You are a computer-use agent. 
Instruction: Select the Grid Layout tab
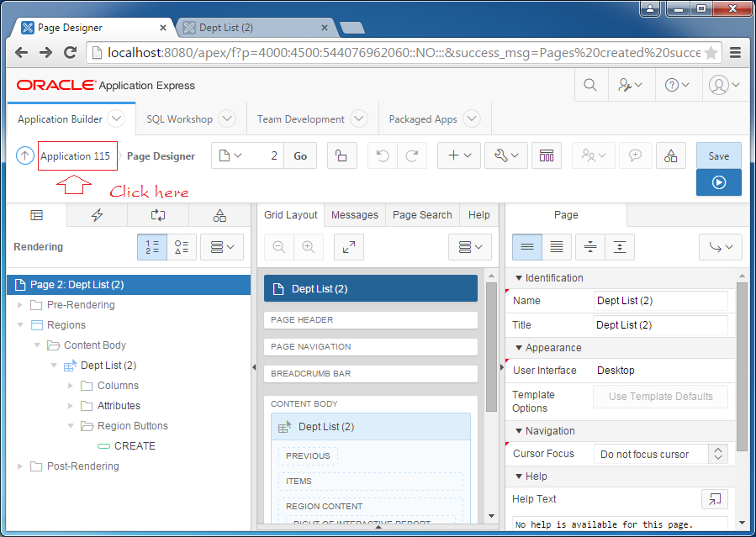point(291,215)
